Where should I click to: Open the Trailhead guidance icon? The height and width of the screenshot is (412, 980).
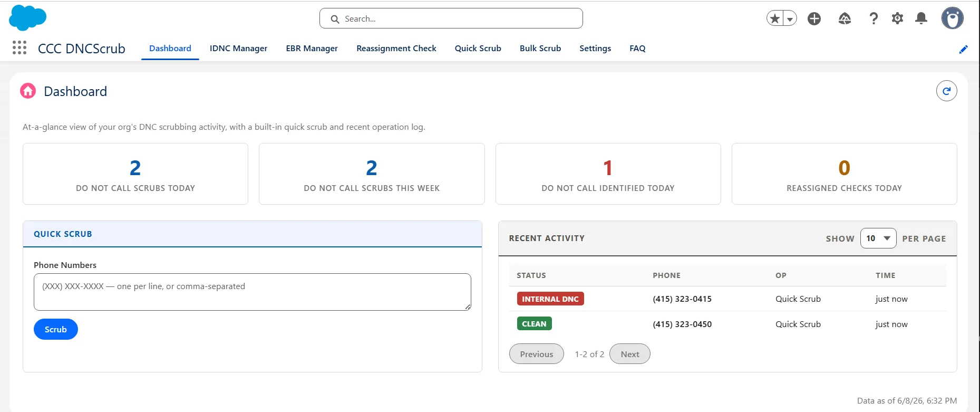coord(845,18)
